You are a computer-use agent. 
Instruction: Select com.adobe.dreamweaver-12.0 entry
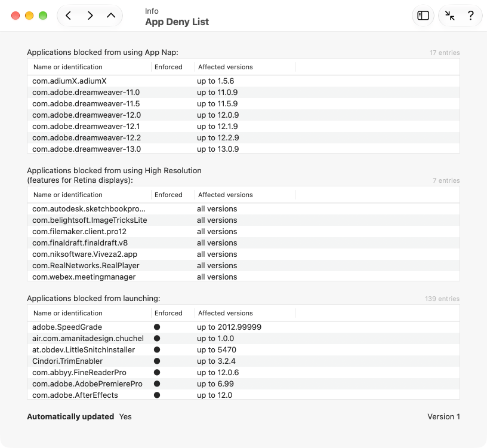243,115
